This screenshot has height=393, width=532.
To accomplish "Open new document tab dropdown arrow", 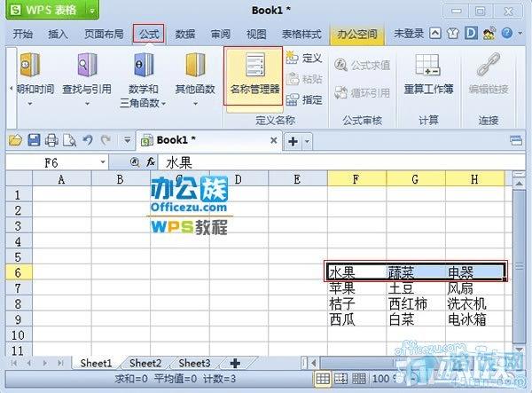I will tap(308, 141).
